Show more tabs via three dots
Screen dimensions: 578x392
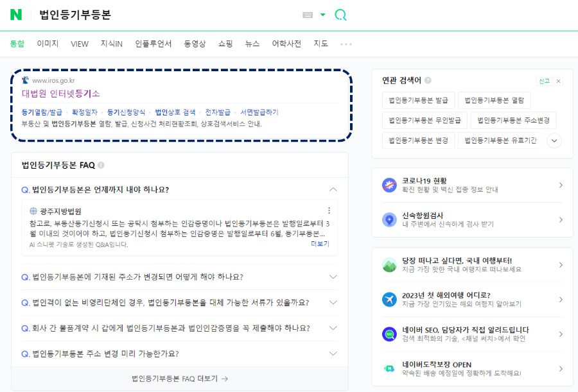[x=346, y=44]
